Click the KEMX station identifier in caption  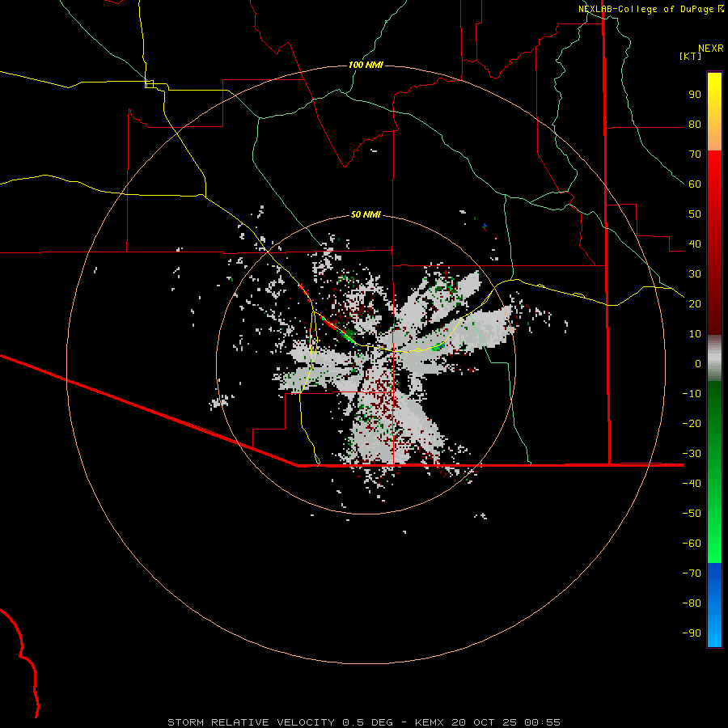(x=430, y=722)
